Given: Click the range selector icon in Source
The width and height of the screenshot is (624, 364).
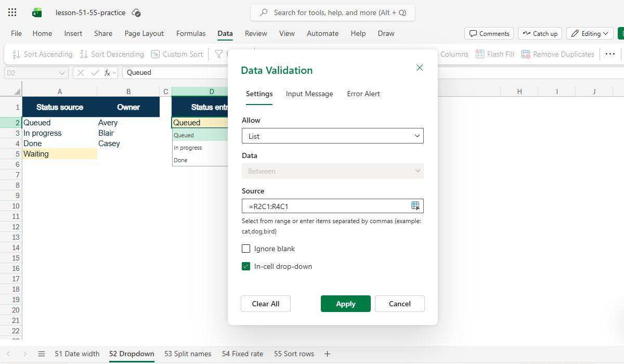Looking at the screenshot, I should pyautogui.click(x=415, y=206).
